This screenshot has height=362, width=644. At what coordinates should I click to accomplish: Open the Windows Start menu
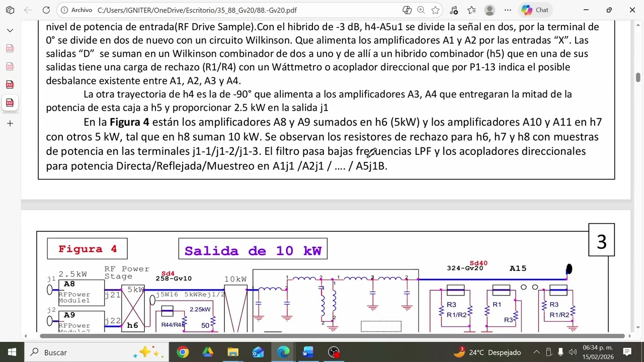click(12, 352)
